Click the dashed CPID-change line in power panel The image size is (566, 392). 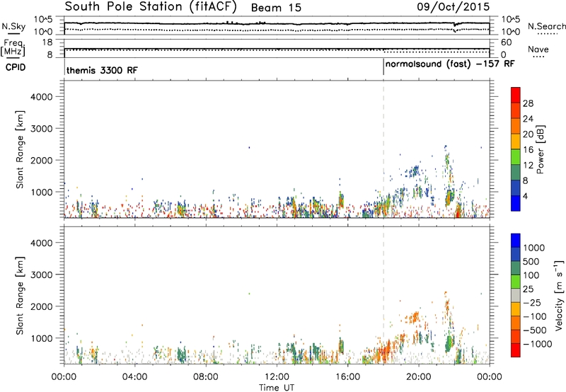383,149
